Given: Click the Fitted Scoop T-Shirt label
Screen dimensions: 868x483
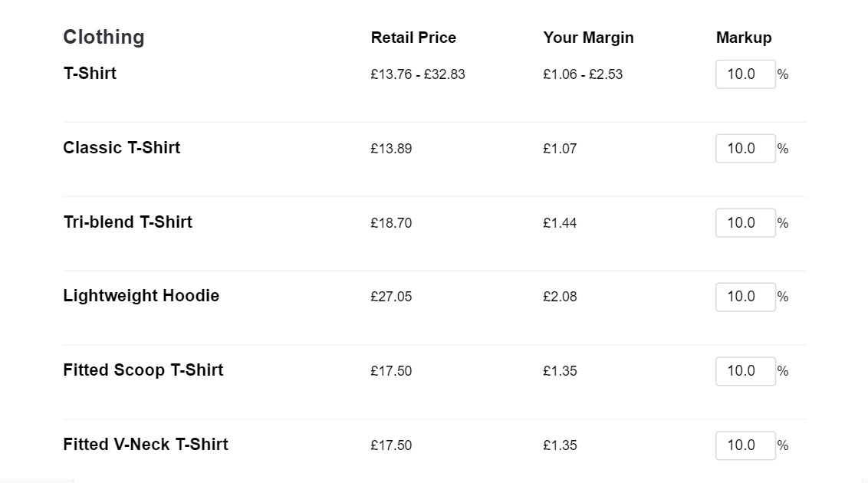Looking at the screenshot, I should (x=143, y=370).
